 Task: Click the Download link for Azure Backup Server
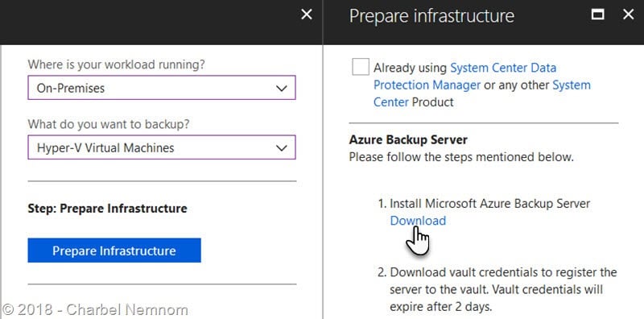point(418,221)
